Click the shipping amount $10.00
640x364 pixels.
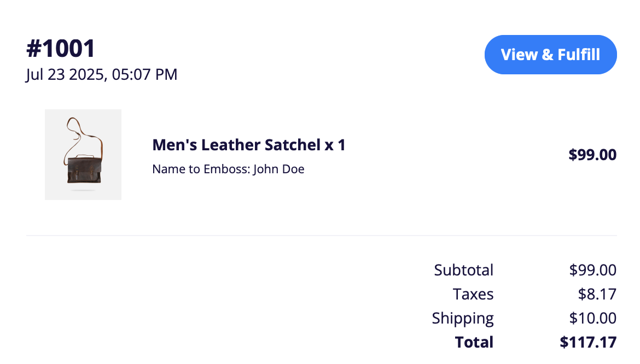pos(592,318)
